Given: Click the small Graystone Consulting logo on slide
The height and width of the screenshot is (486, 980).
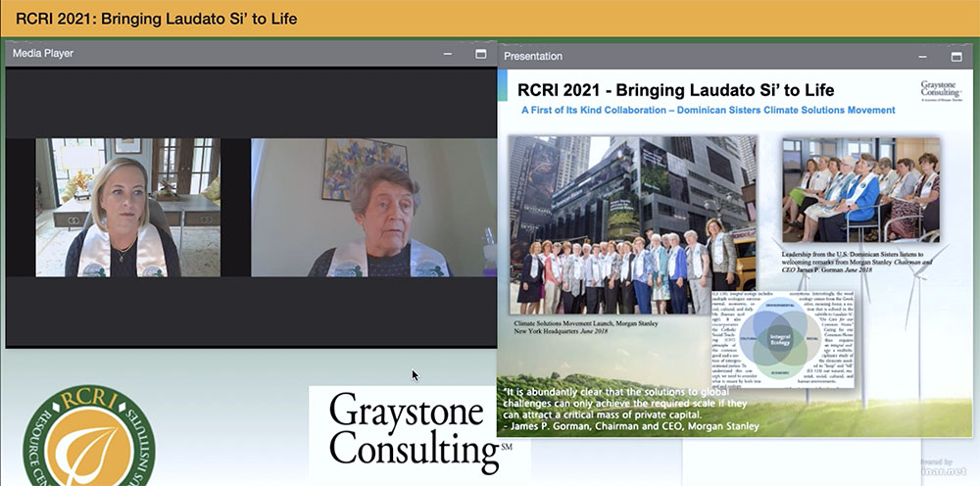Looking at the screenshot, I should [941, 90].
